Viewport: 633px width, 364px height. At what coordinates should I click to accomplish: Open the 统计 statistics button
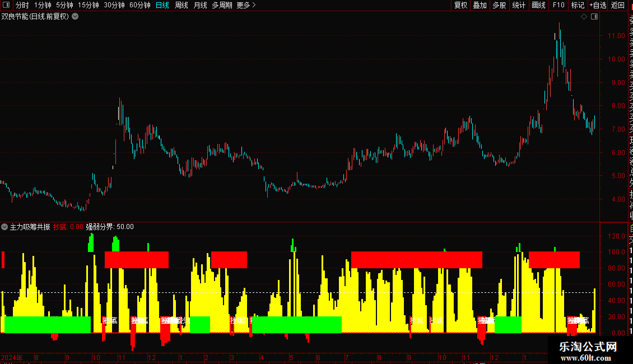click(x=519, y=5)
